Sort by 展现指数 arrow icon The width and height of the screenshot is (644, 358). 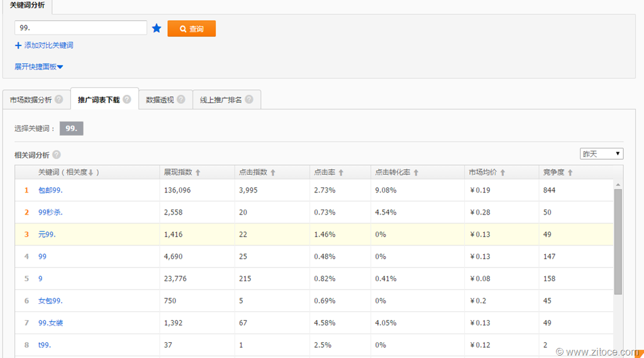pyautogui.click(x=198, y=172)
